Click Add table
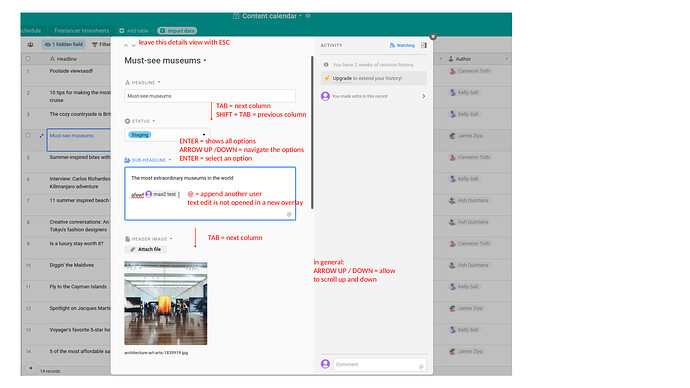 pos(134,31)
